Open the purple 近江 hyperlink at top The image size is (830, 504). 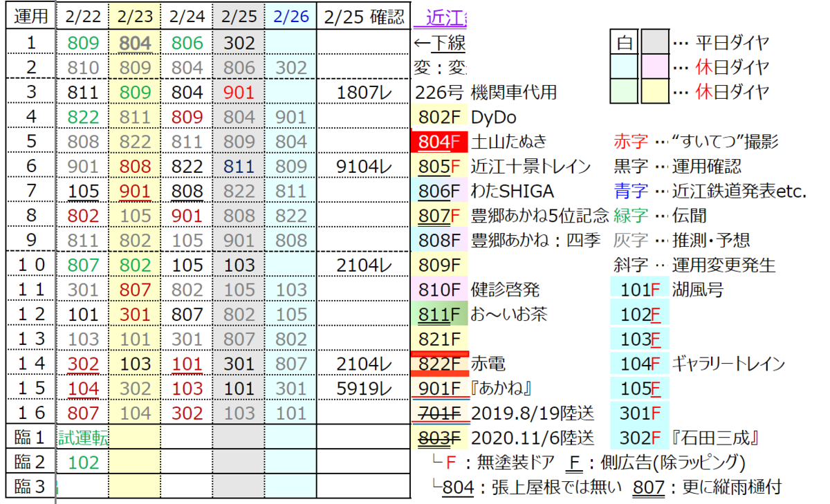(x=447, y=17)
